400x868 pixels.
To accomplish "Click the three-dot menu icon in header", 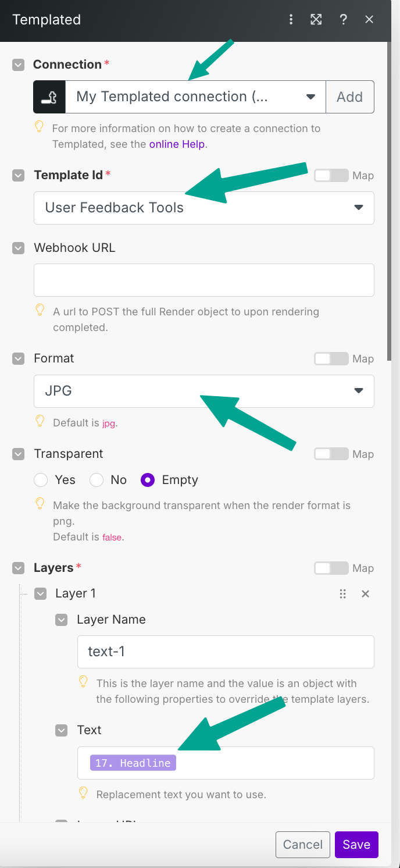I will (291, 20).
